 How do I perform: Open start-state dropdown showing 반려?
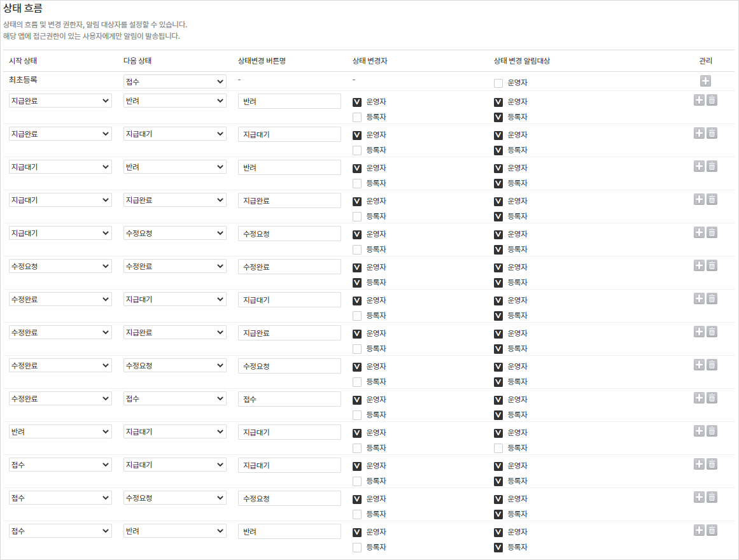[60, 431]
